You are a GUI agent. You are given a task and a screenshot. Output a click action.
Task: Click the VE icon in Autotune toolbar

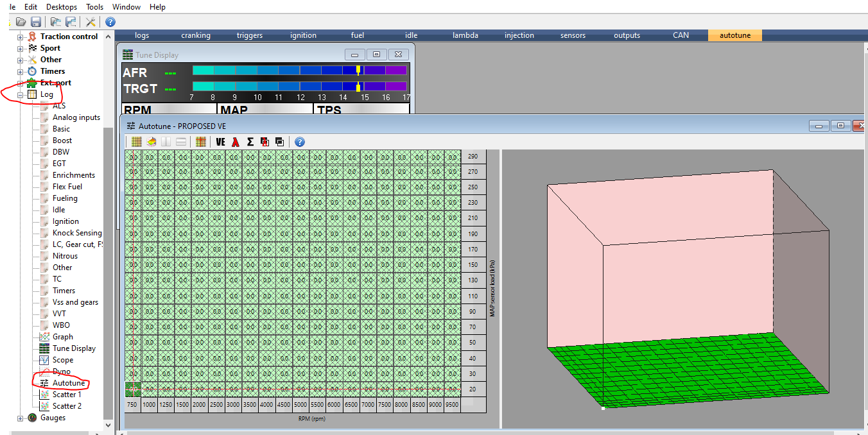click(x=220, y=142)
